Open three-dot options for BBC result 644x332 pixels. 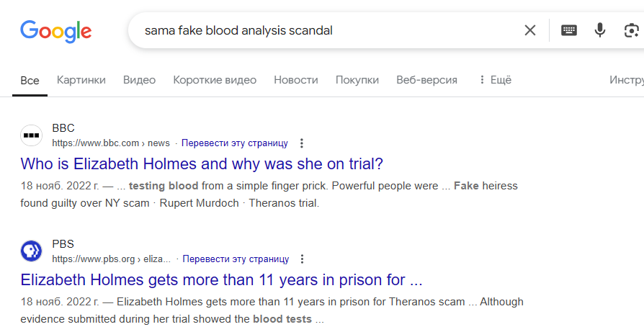tap(301, 143)
